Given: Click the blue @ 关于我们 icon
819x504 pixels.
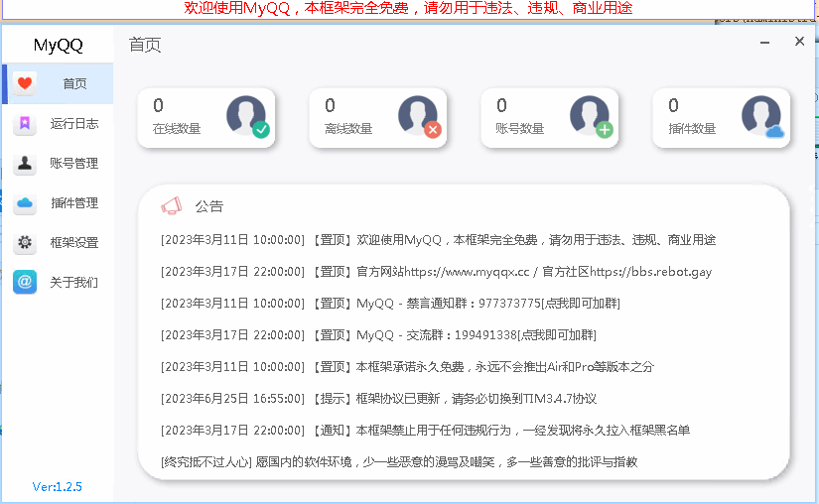Looking at the screenshot, I should [25, 283].
